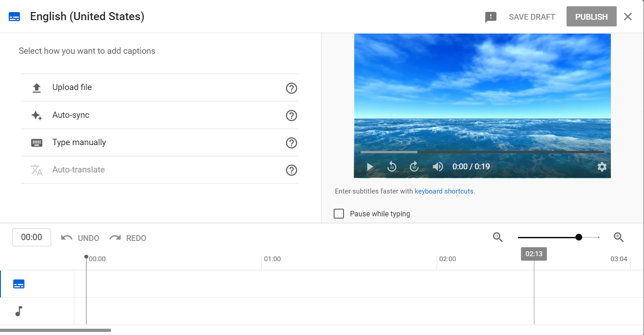Click the 00:00 timecode field
644x335 pixels.
(31, 237)
